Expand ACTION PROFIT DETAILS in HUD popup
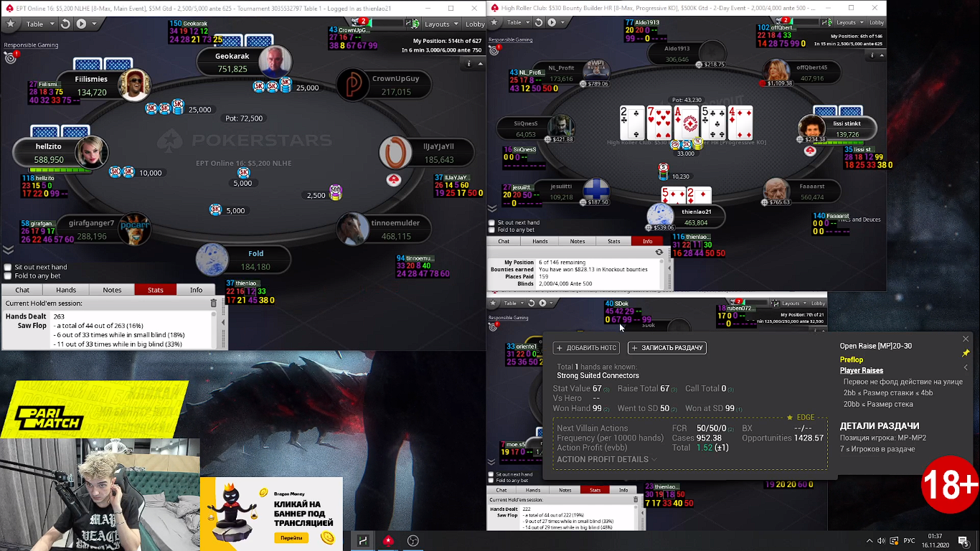 click(x=607, y=459)
